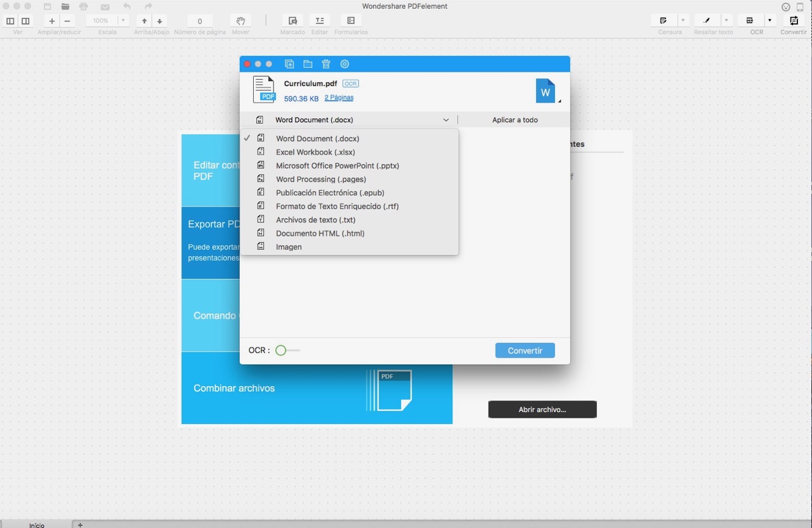
Task: Zoom out with the minus icon
Action: [67, 21]
